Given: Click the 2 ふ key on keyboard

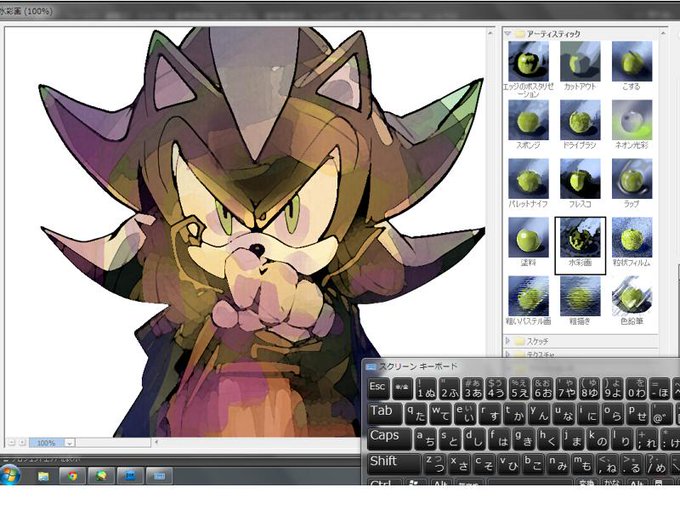Looking at the screenshot, I should (x=449, y=388).
